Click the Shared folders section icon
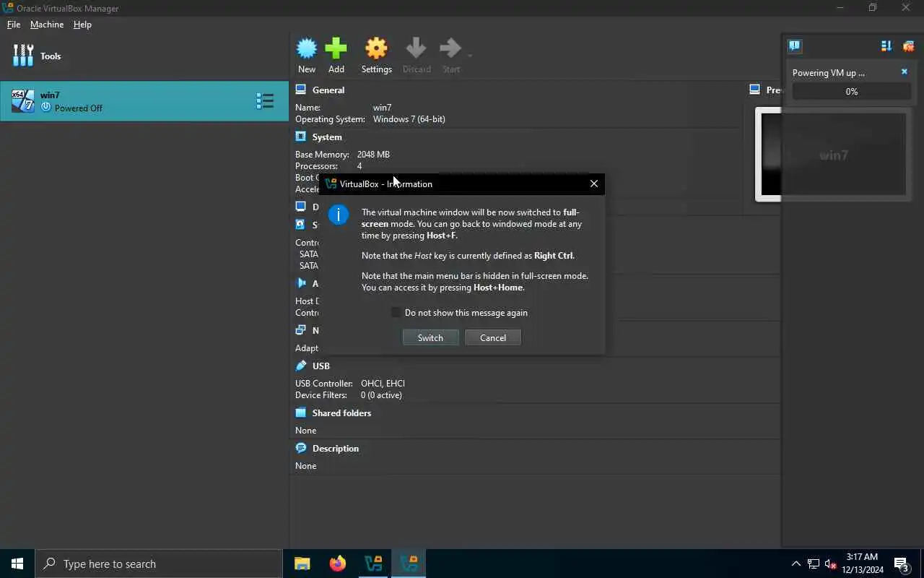The height and width of the screenshot is (578, 924). pyautogui.click(x=301, y=413)
